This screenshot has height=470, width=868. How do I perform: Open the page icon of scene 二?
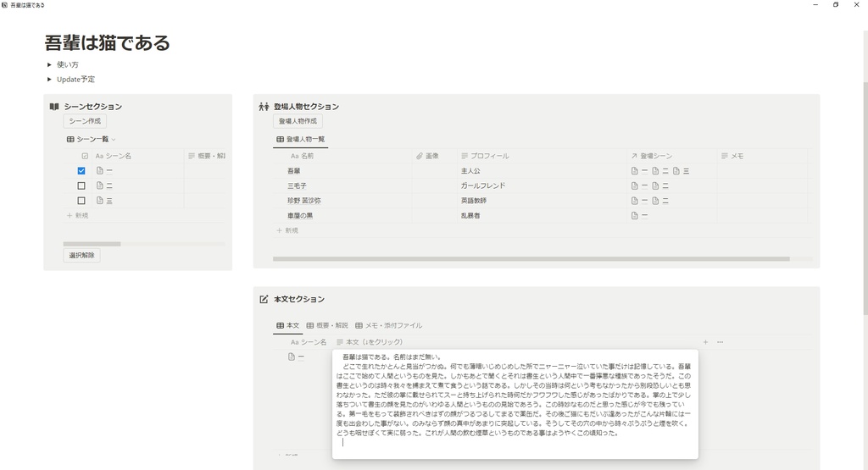100,185
